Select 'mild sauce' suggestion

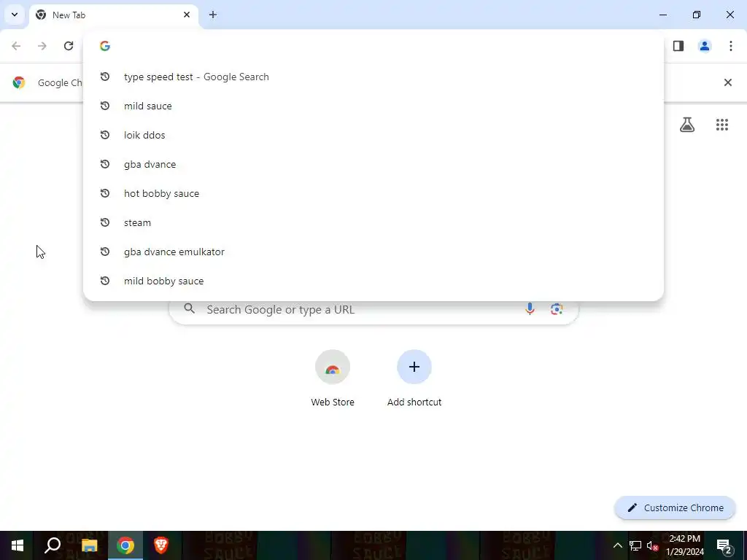pyautogui.click(x=373, y=106)
